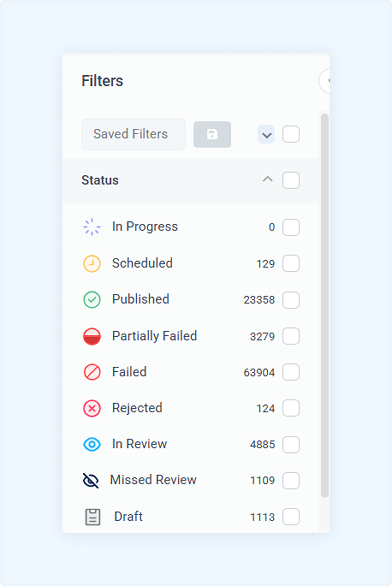Open the Saved Filters field

pyautogui.click(x=133, y=134)
